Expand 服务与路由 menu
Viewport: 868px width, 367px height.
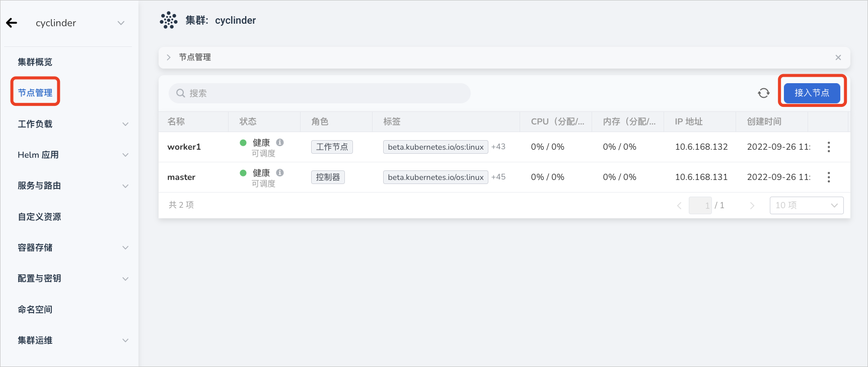pos(125,186)
